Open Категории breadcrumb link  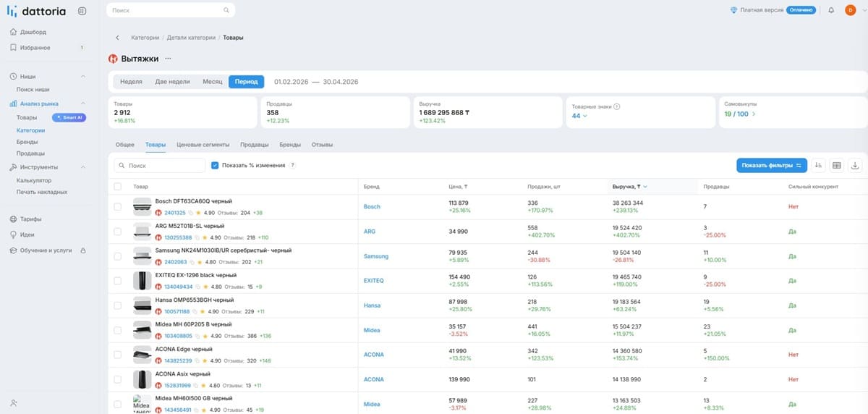(145, 37)
